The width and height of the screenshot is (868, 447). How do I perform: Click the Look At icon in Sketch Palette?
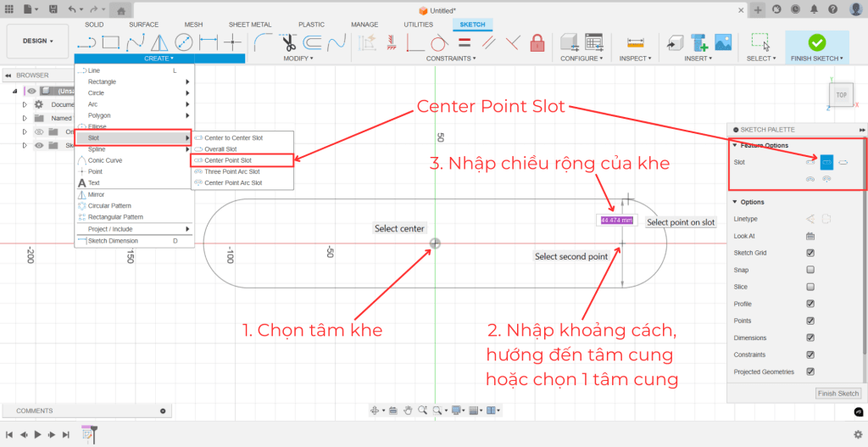[x=810, y=236]
